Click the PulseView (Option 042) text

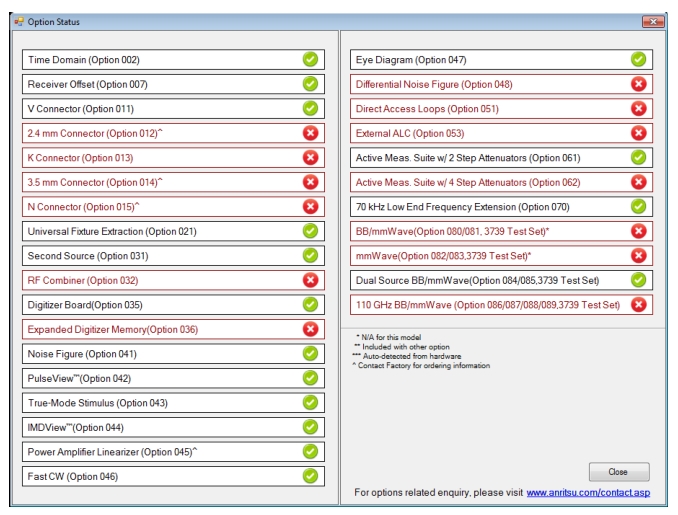[x=79, y=378]
